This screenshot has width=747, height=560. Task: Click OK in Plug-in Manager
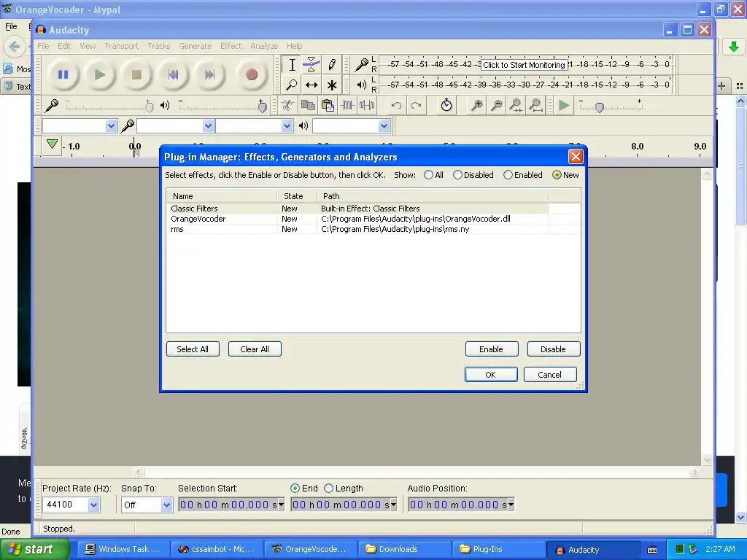[491, 375]
